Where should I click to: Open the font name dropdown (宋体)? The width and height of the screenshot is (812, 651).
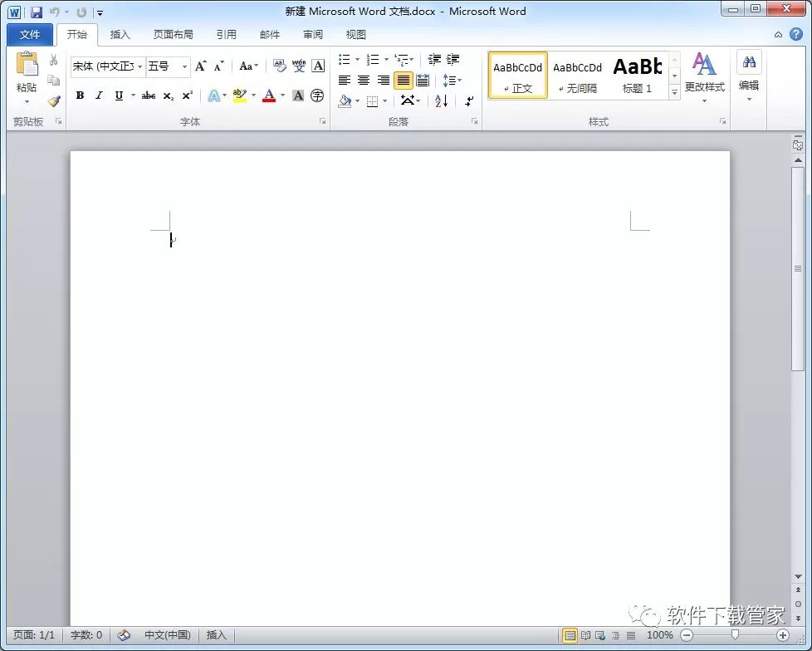click(x=139, y=66)
